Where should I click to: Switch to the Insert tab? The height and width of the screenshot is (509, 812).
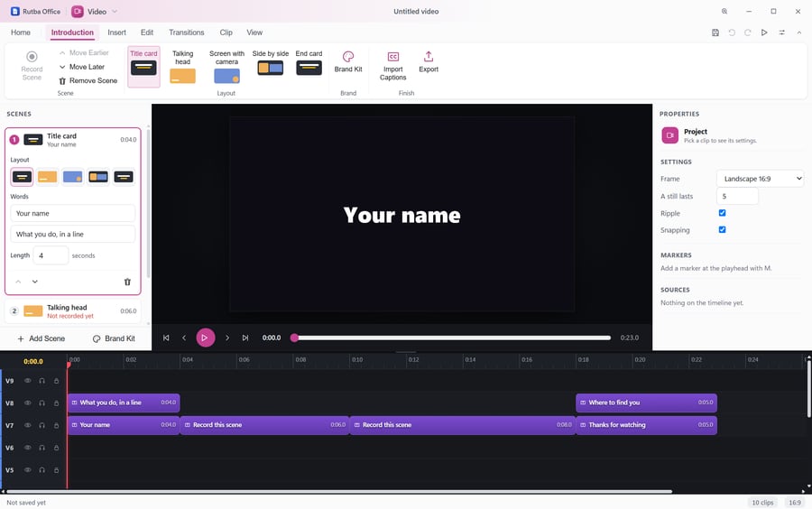click(116, 32)
